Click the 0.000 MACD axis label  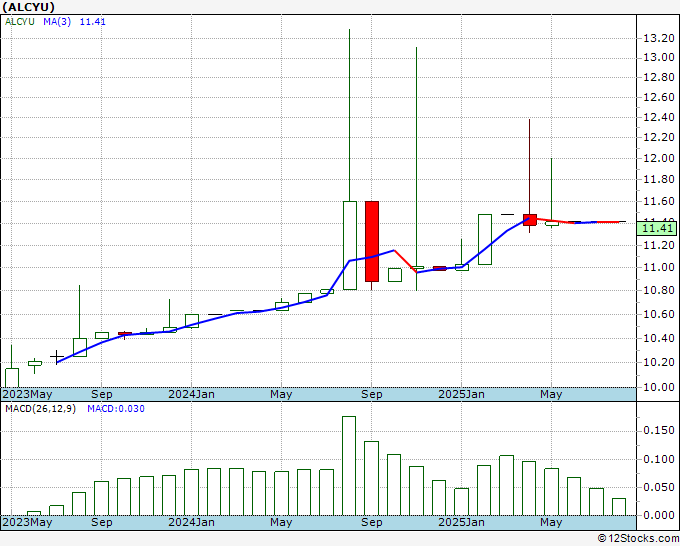point(658,515)
